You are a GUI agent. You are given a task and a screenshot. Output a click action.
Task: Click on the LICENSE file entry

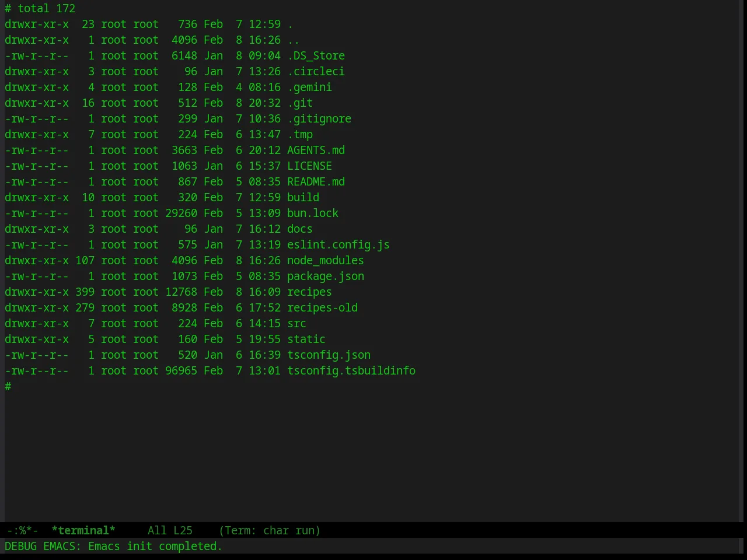click(309, 166)
